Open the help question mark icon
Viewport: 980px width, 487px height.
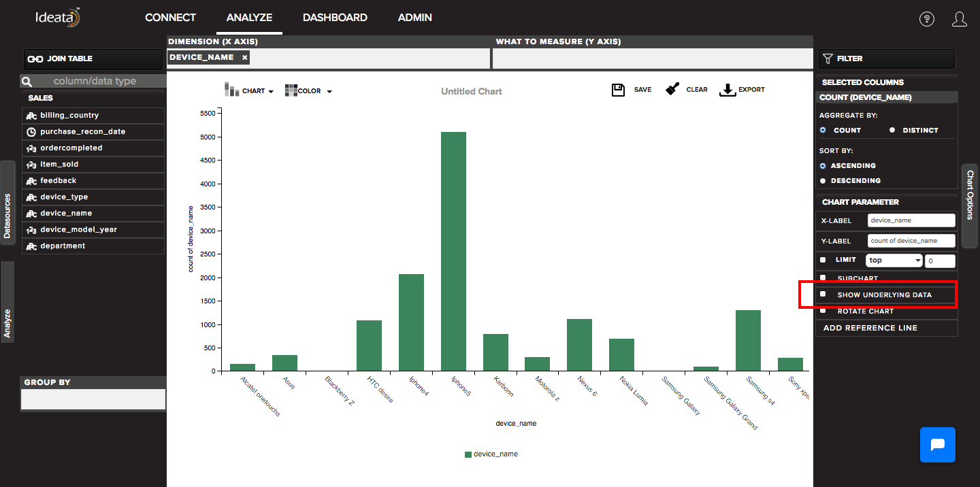(x=927, y=19)
